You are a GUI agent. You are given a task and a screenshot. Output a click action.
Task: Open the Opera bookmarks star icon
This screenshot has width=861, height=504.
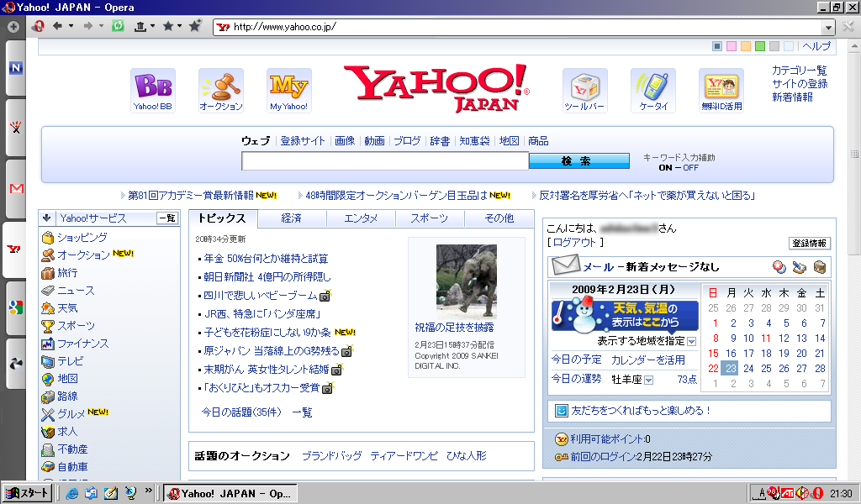click(x=168, y=26)
